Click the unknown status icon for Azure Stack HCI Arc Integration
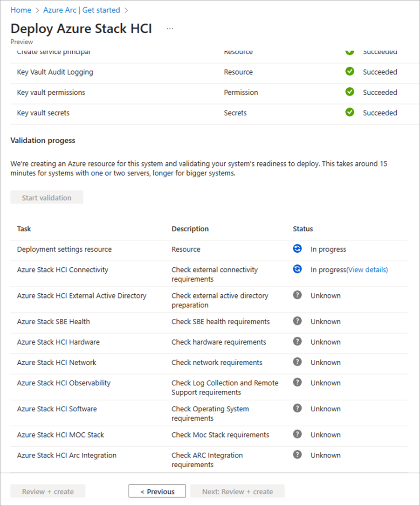Image resolution: width=420 pixels, height=506 pixels. 297,454
